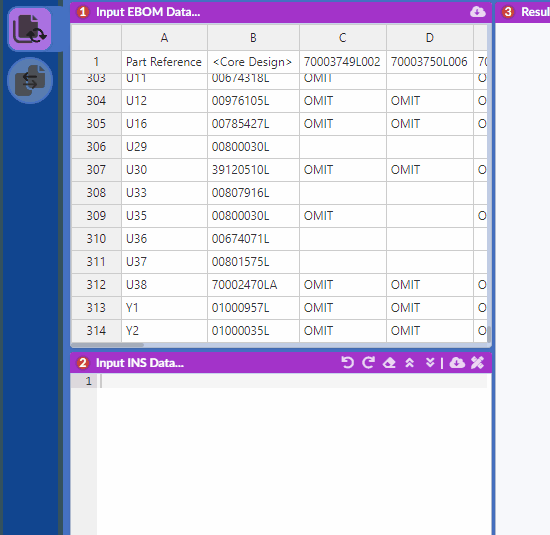Viewport: 550px width, 535px height.
Task: Undo last edit in INS Data
Action: pos(348,362)
